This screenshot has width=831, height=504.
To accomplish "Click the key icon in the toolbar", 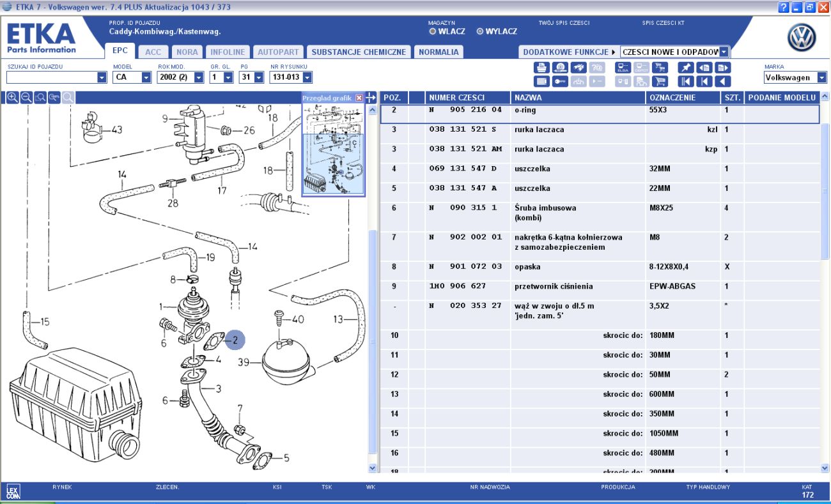I will pos(560,81).
